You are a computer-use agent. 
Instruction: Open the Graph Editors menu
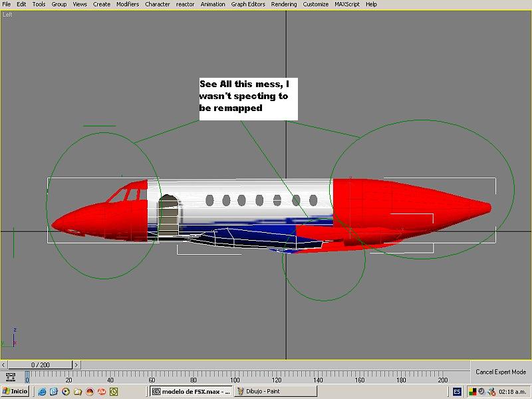248,4
